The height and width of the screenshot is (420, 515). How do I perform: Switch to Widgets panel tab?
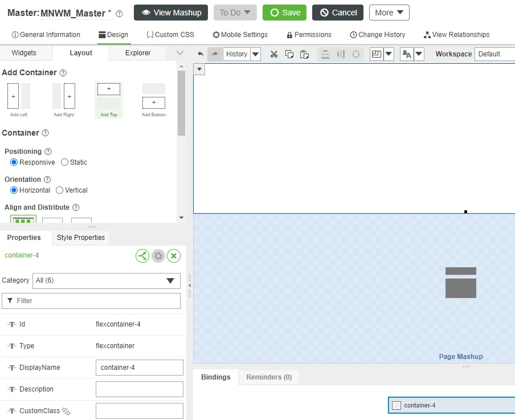click(x=24, y=53)
